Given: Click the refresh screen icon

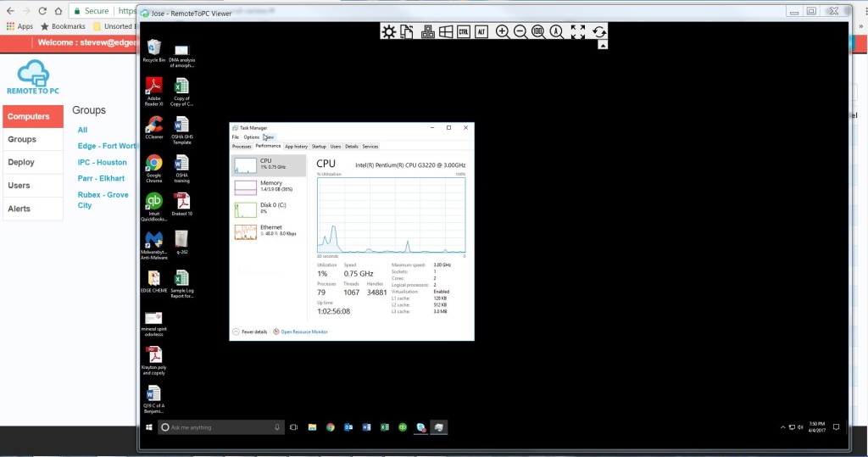Looking at the screenshot, I should point(598,32).
